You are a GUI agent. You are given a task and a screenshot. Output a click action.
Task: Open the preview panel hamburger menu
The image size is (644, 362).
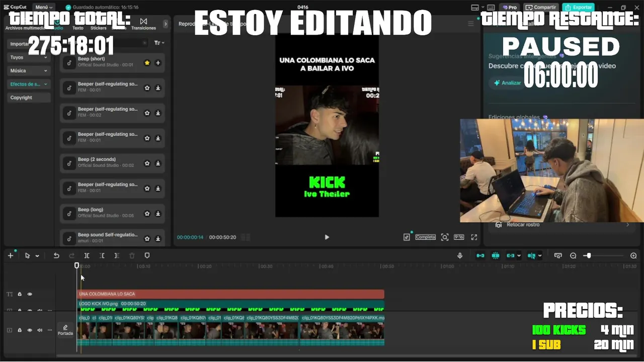coord(471,24)
